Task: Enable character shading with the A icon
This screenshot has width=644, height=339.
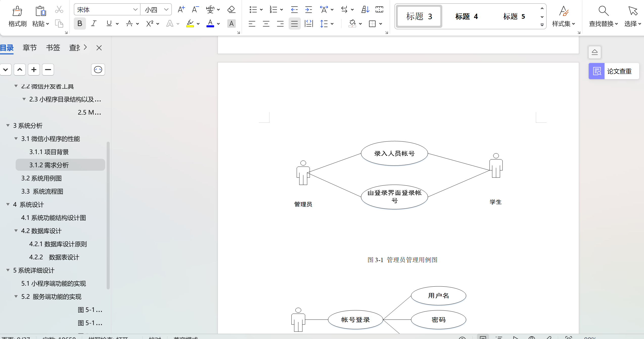Action: [231, 23]
